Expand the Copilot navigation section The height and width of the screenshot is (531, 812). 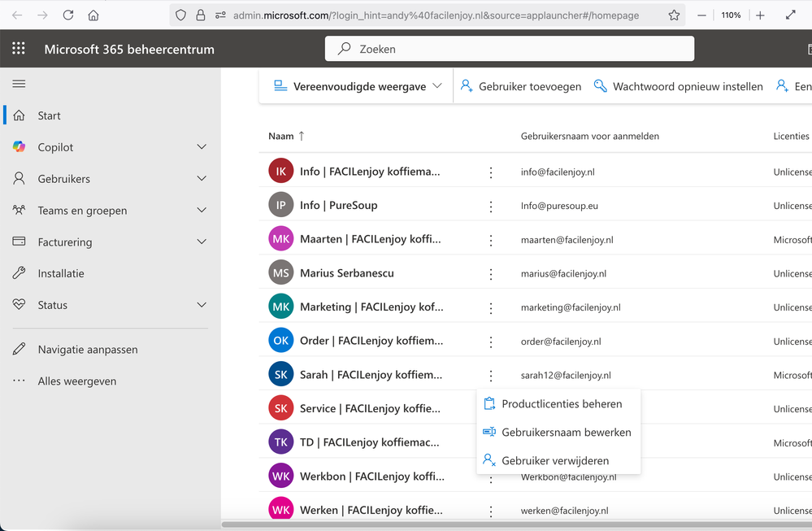(x=202, y=147)
